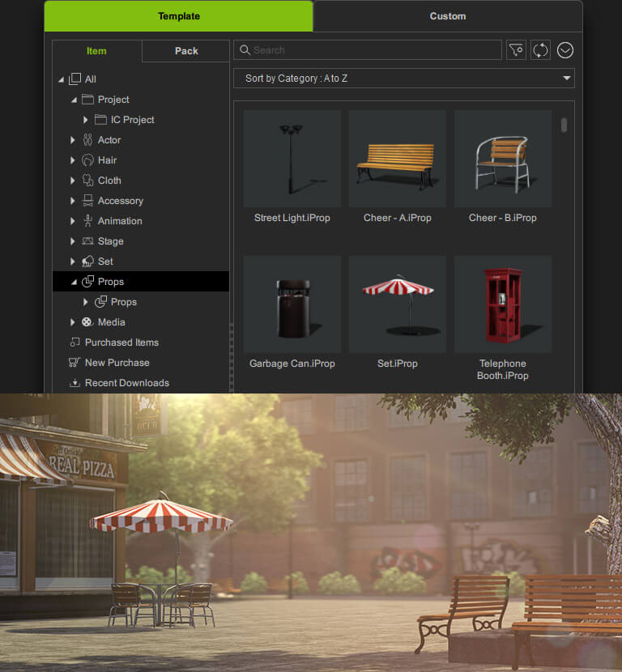The height and width of the screenshot is (672, 622).
Task: Open New Purchase section
Action: tap(117, 363)
